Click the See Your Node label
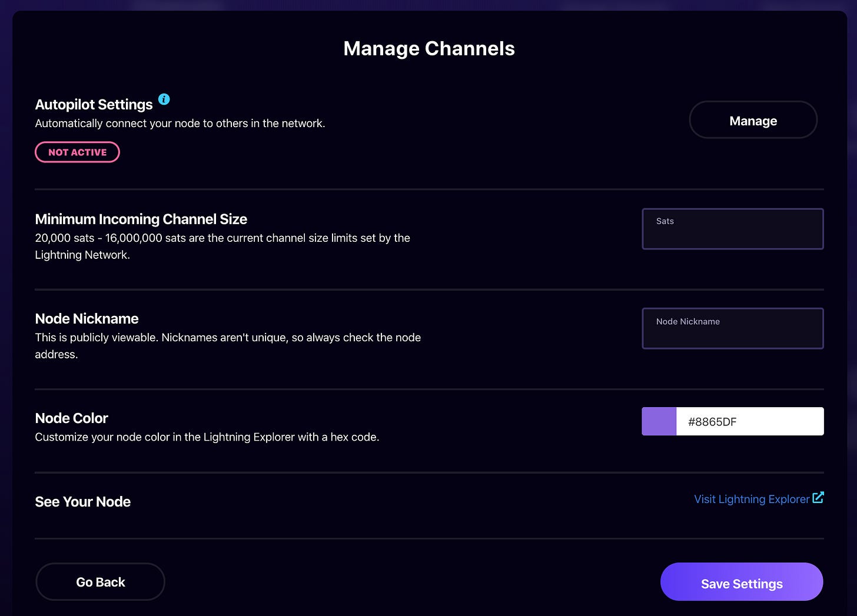Viewport: 857px width, 616px height. coord(82,502)
